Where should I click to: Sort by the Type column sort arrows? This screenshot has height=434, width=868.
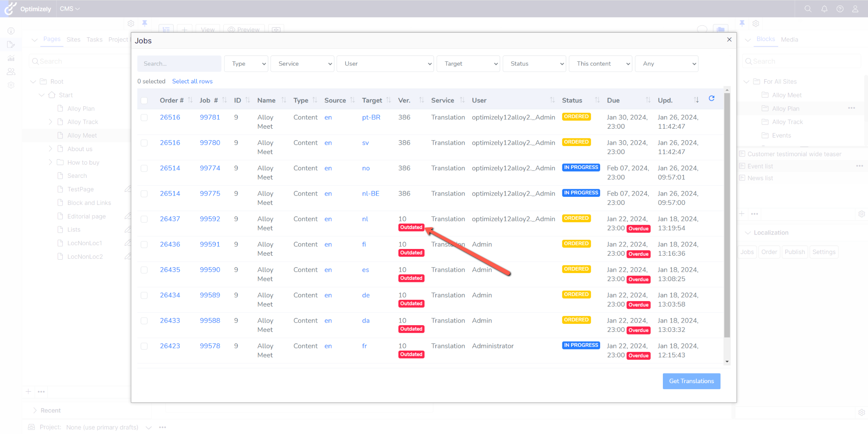pos(315,100)
